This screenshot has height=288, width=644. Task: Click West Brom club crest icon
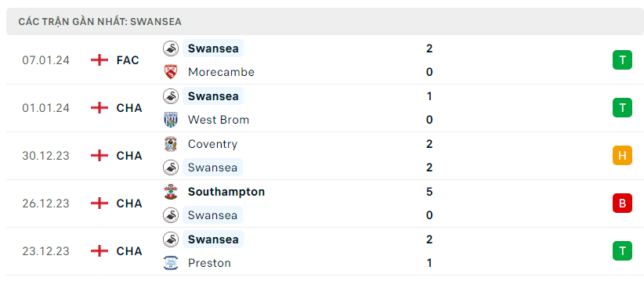(170, 120)
